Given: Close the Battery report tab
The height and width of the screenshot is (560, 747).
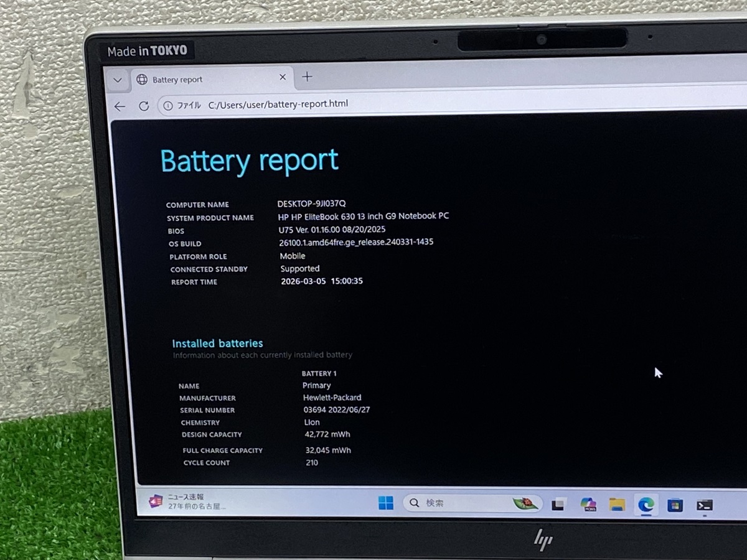Looking at the screenshot, I should [283, 78].
